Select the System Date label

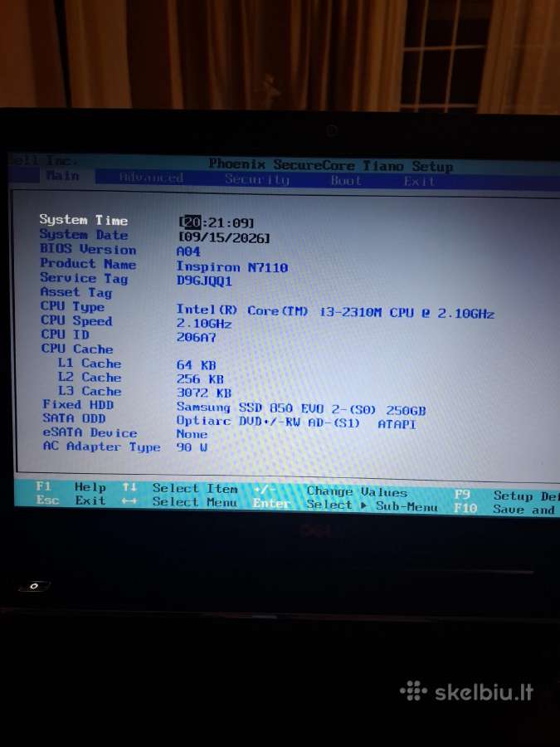point(83,234)
